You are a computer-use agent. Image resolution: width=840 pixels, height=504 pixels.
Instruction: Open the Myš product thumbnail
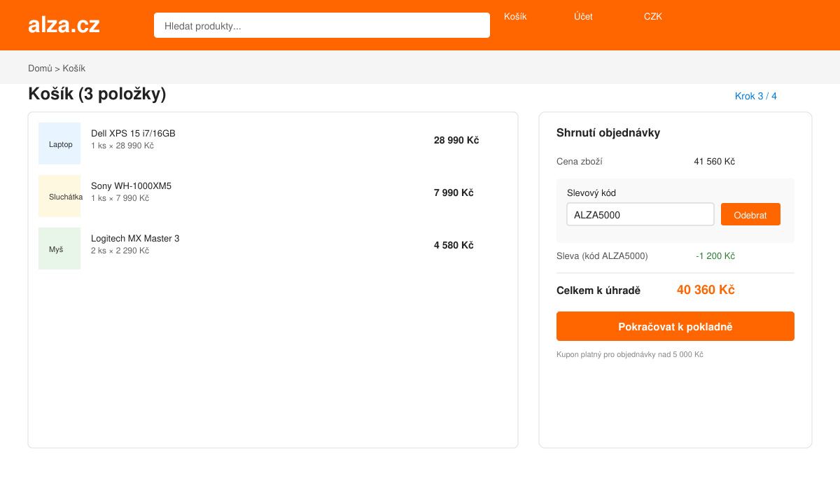(x=59, y=248)
